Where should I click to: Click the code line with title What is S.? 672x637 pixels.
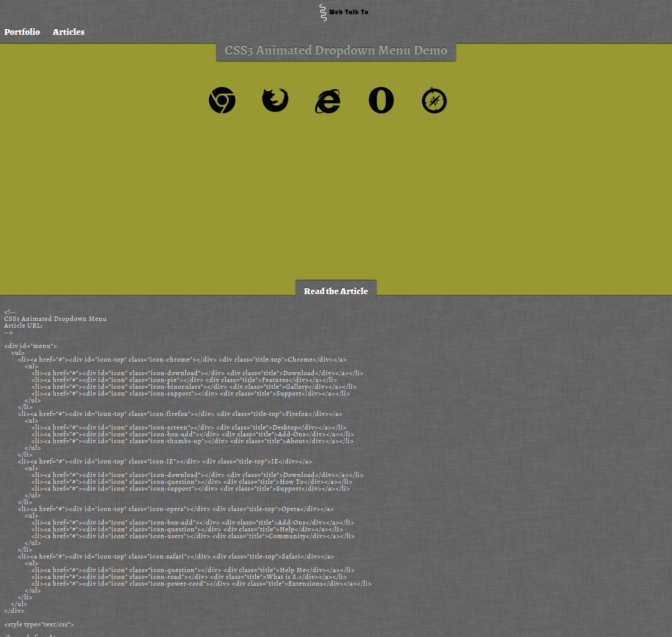pos(189,577)
